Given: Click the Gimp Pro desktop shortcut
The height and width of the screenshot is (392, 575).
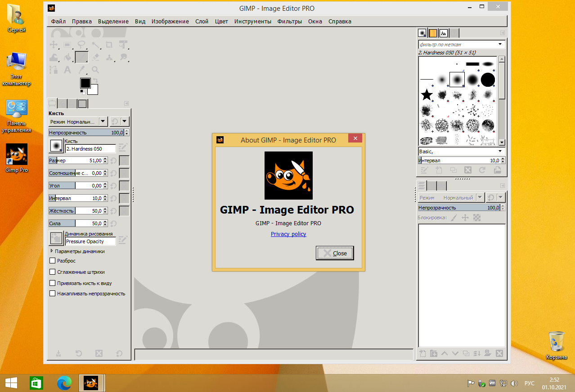Looking at the screenshot, I should 17,159.
